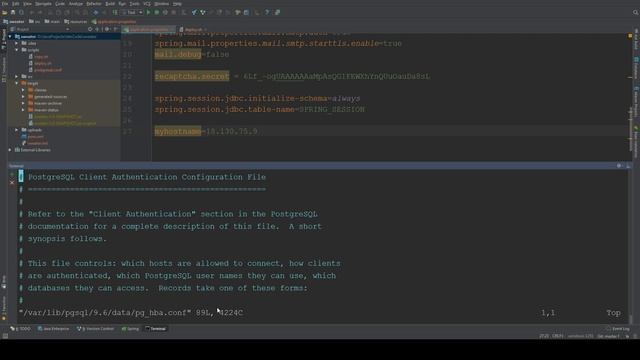Click the Build project icon
Image resolution: width=640 pixels, height=360 pixels.
click(115, 13)
